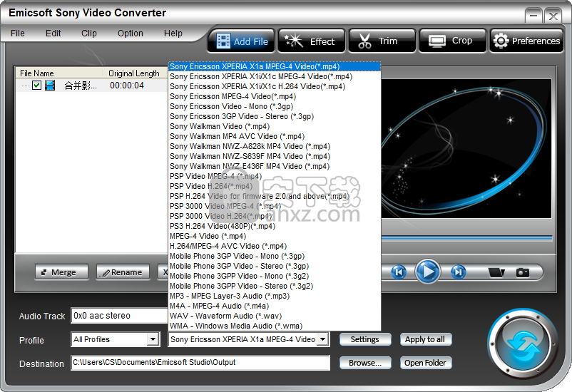Open the snapshot folder icon
This screenshot has width=572, height=392.
(x=496, y=272)
